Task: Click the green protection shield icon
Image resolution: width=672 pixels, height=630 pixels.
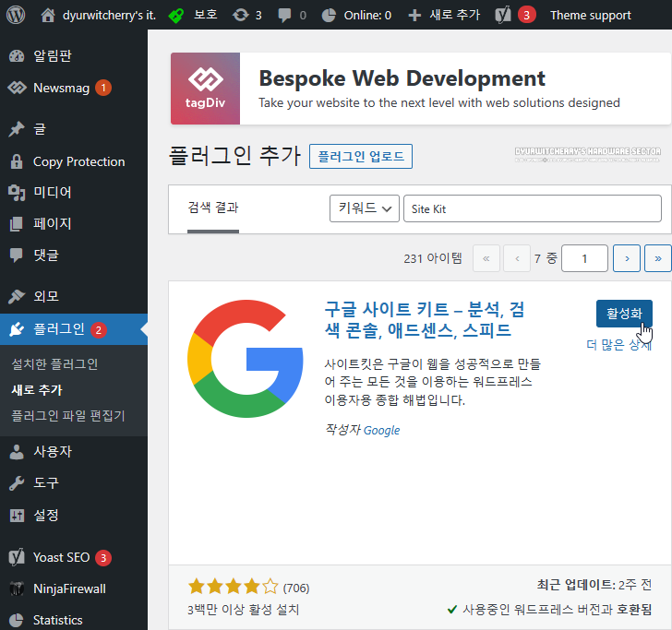Action: [x=175, y=16]
